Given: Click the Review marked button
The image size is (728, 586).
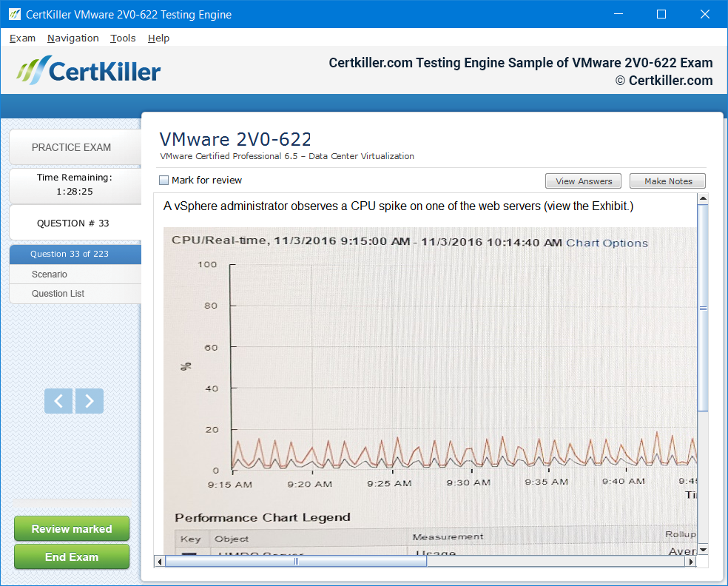Looking at the screenshot, I should pyautogui.click(x=72, y=528).
